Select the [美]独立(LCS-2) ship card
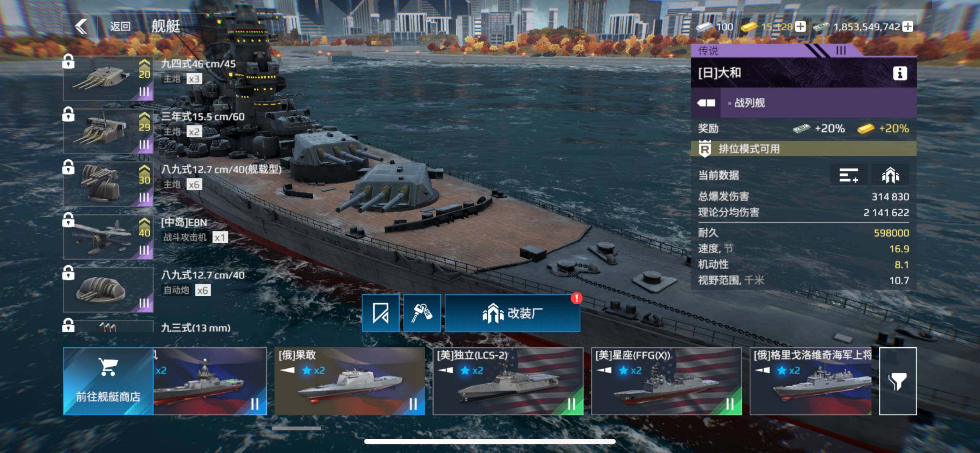 pyautogui.click(x=508, y=381)
